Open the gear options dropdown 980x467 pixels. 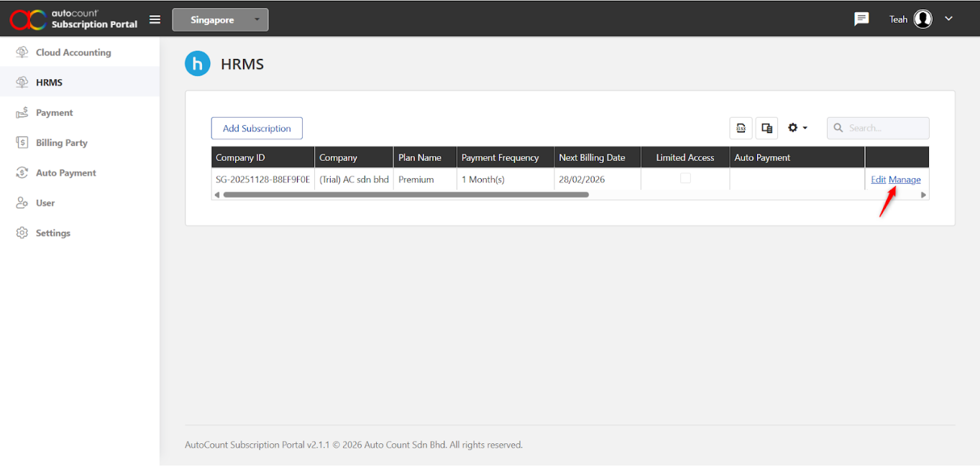coord(797,128)
